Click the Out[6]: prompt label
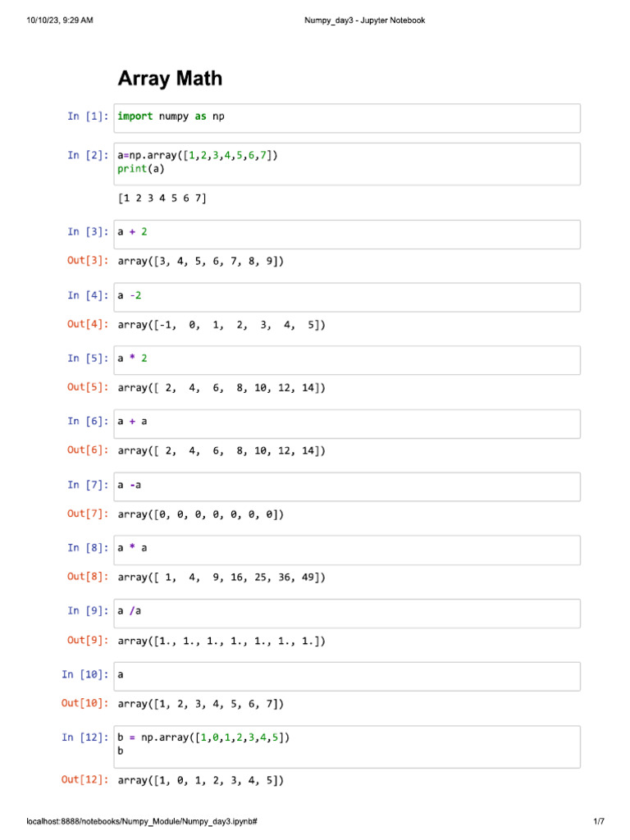This screenshot has width=630, height=840. [x=88, y=450]
